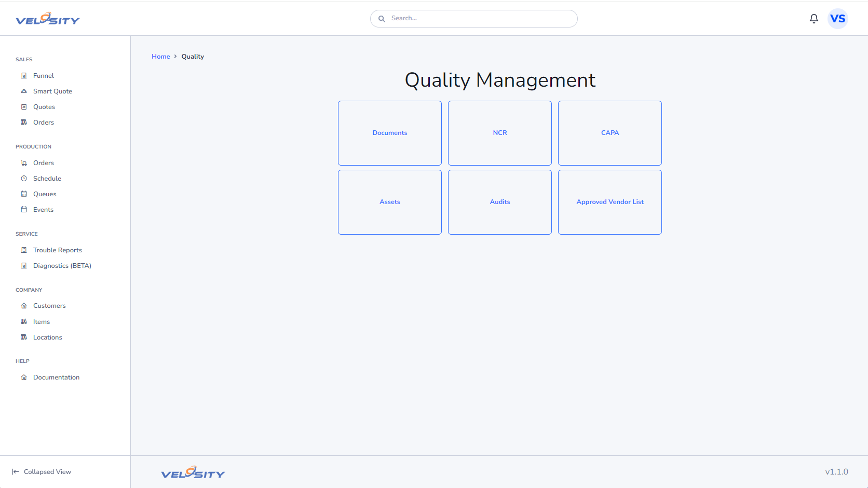Navigate to Locations under Company
Viewport: 868px width, 488px height.
pyautogui.click(x=47, y=337)
